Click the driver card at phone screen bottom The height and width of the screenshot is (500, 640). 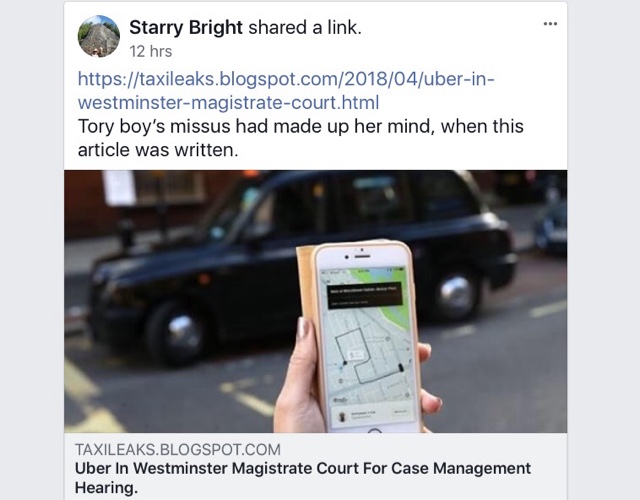(373, 415)
